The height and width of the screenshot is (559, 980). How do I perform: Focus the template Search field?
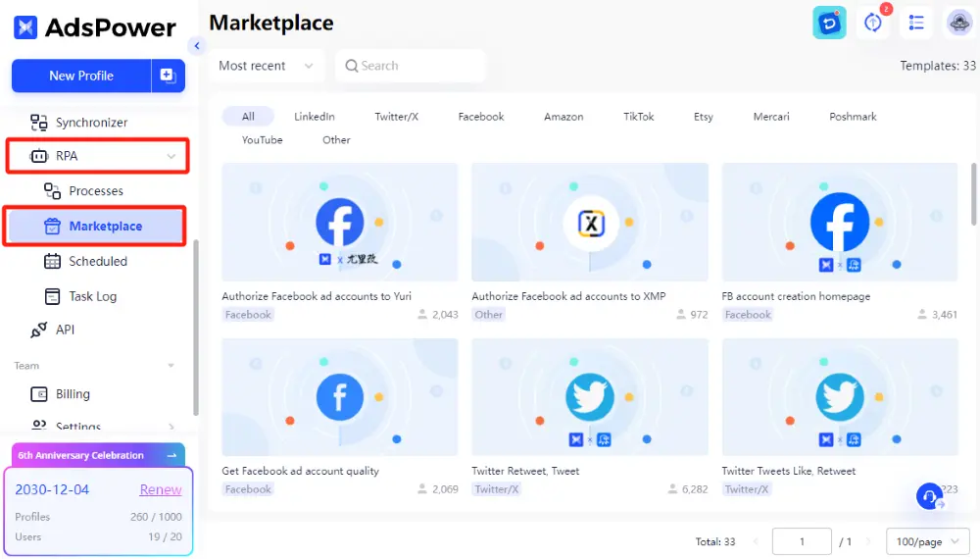[411, 66]
